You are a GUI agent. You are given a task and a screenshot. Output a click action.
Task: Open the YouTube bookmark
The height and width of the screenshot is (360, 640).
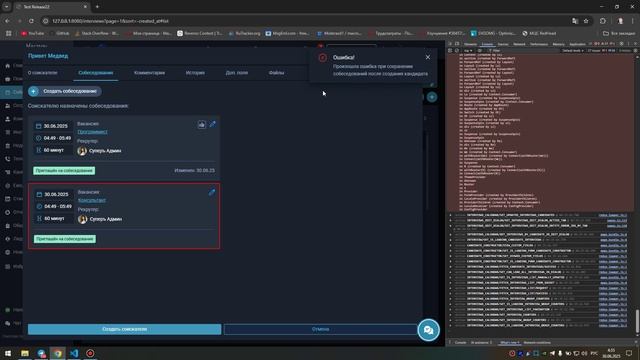point(33,33)
